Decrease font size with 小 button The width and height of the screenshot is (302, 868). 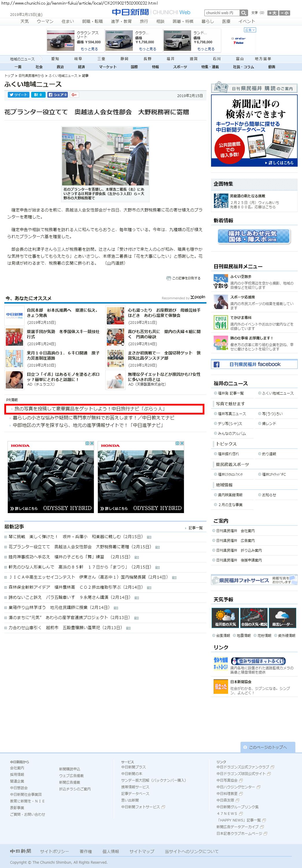pos(284,13)
